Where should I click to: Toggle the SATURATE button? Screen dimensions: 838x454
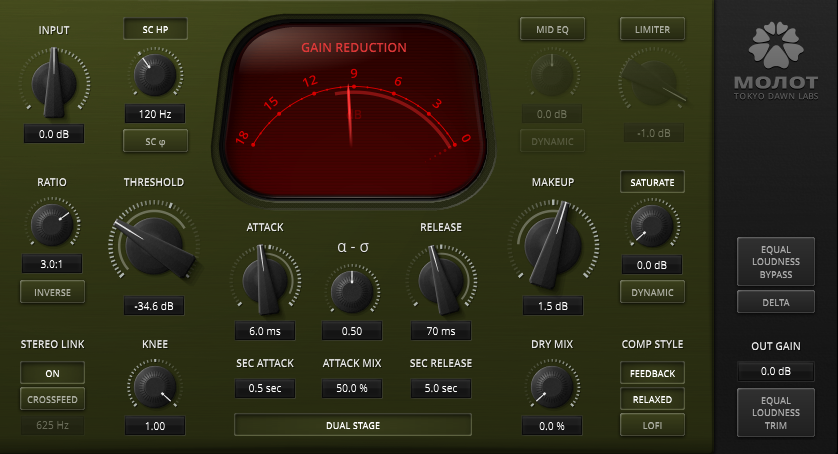pyautogui.click(x=652, y=182)
